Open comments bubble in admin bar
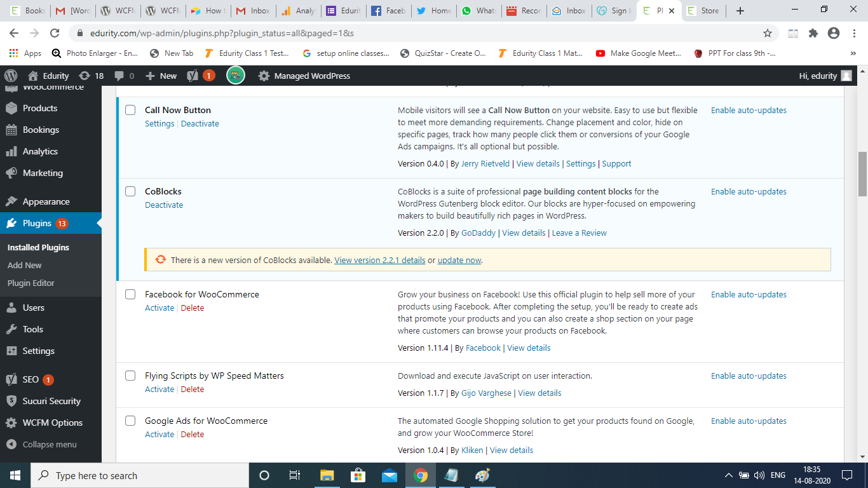868x488 pixels. pos(125,76)
